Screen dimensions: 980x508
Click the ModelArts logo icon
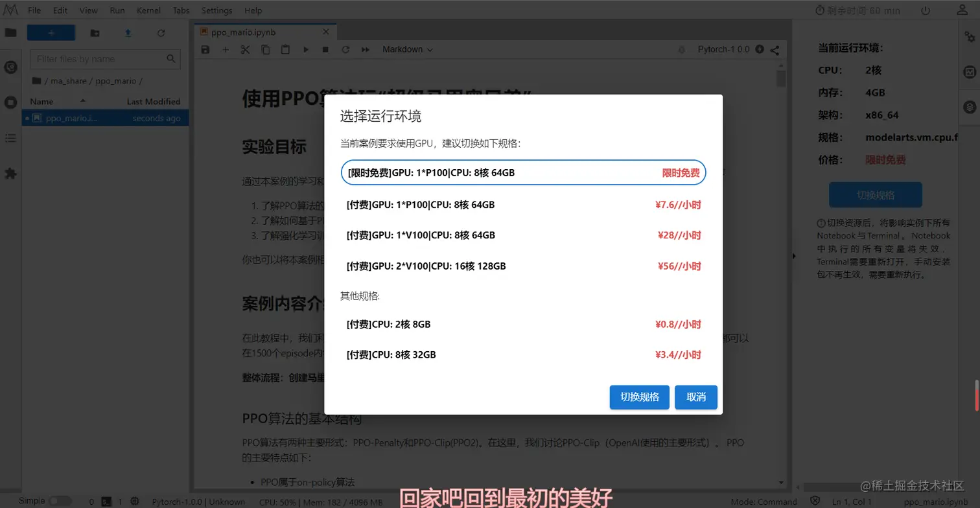point(10,10)
